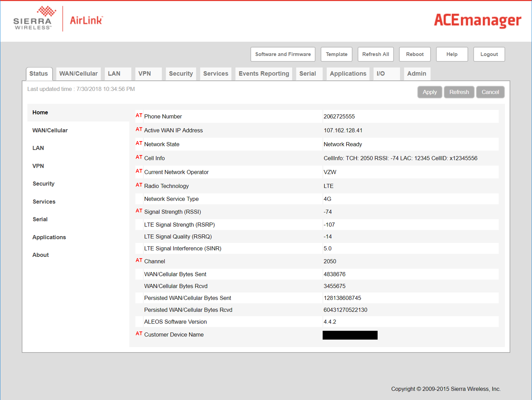Click the AT icon beside Phone Number
Viewport: 532px width, 400px height.
[x=139, y=116]
